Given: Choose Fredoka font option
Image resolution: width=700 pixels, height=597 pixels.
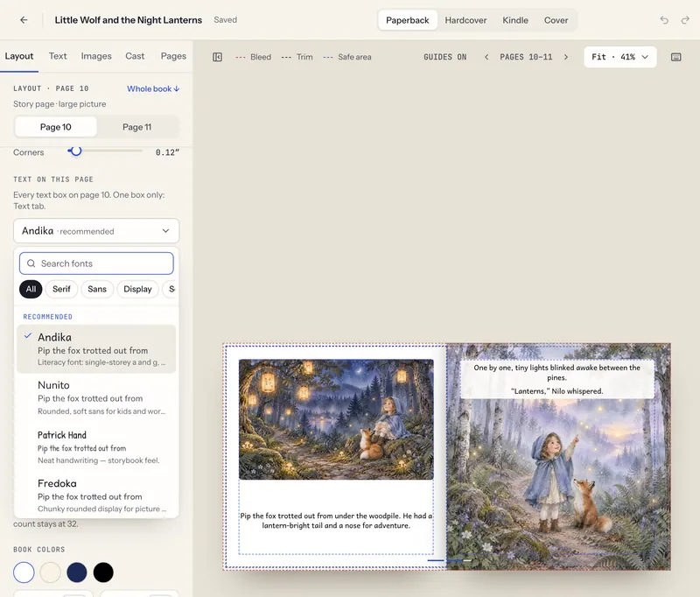Looking at the screenshot, I should (96, 495).
